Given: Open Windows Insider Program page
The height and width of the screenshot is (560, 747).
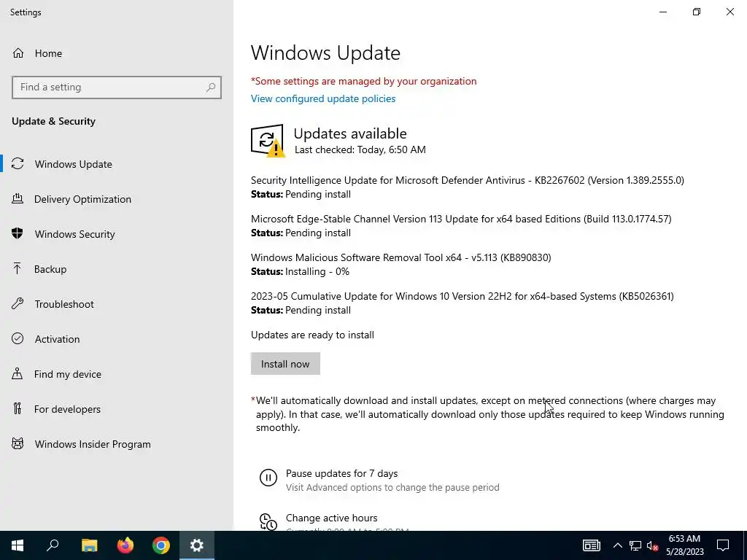Looking at the screenshot, I should [x=117, y=444].
